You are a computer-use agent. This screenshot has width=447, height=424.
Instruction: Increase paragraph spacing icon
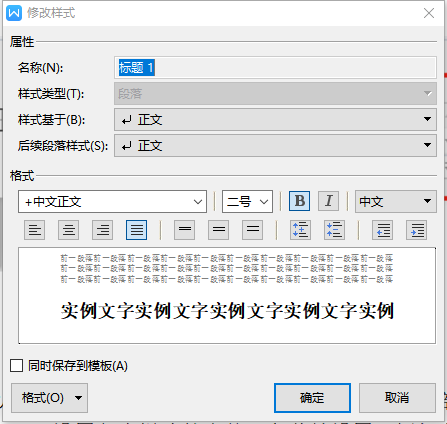[x=301, y=230]
